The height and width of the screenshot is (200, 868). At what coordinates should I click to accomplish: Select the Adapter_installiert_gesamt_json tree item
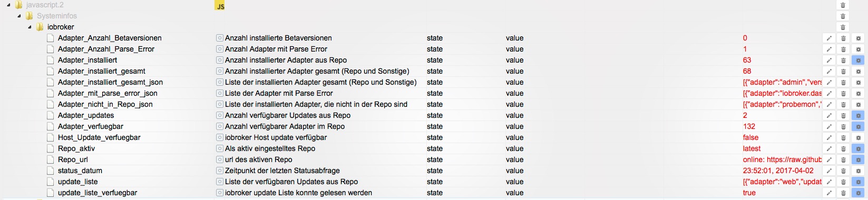[110, 82]
